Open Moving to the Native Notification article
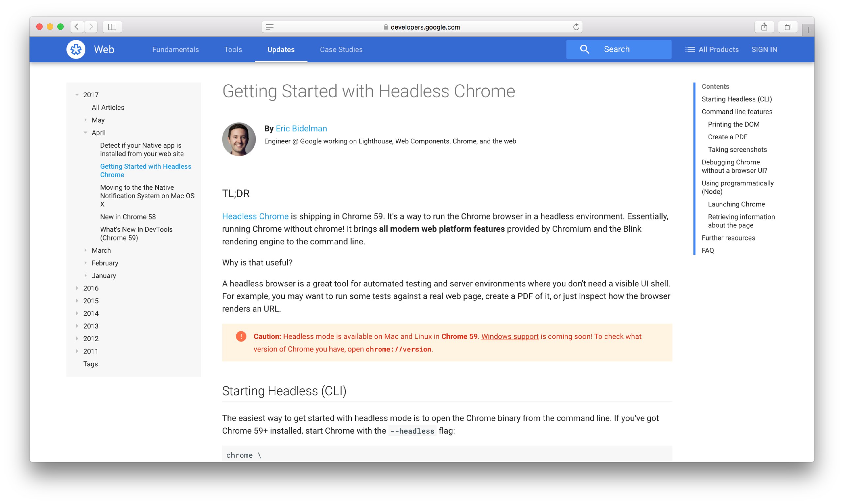This screenshot has height=504, width=844. 147,196
